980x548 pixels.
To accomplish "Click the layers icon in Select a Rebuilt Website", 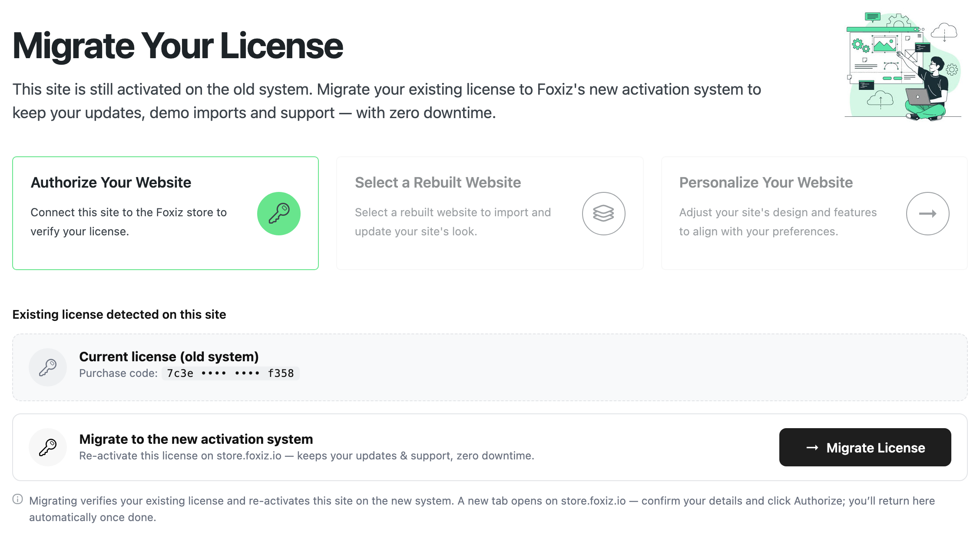I will (x=604, y=214).
